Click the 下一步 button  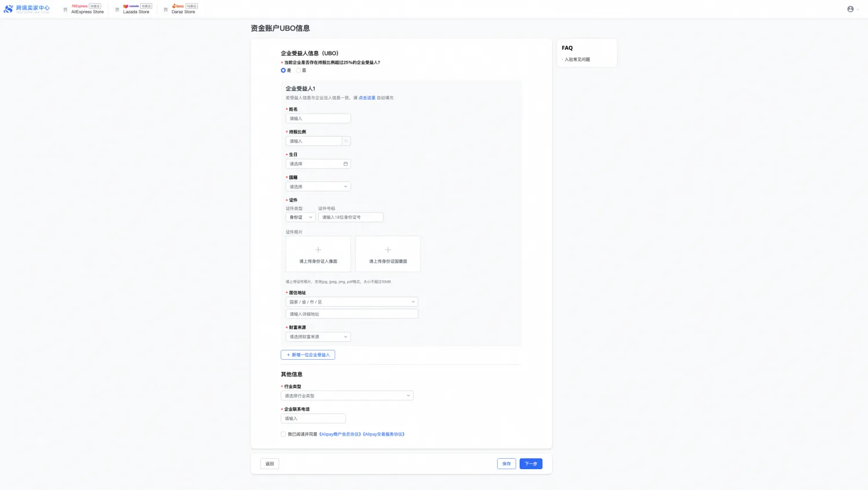[x=531, y=463]
